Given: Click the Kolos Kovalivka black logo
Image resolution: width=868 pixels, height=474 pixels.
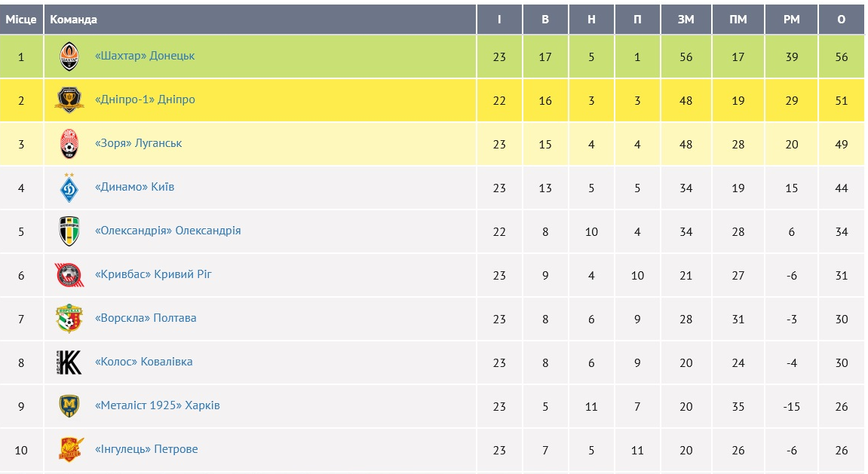Looking at the screenshot, I should coord(69,362).
